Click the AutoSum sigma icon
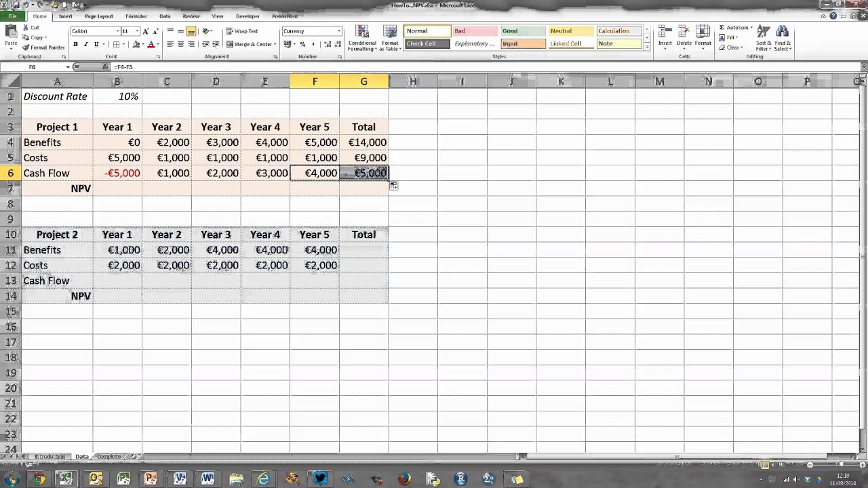Screen dimensions: 868x488 click(x=722, y=28)
